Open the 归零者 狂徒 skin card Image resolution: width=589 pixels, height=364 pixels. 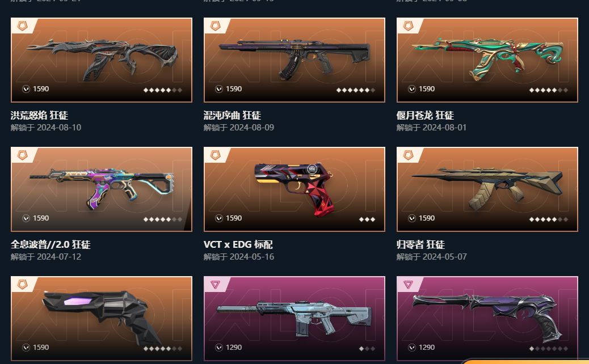tap(487, 189)
